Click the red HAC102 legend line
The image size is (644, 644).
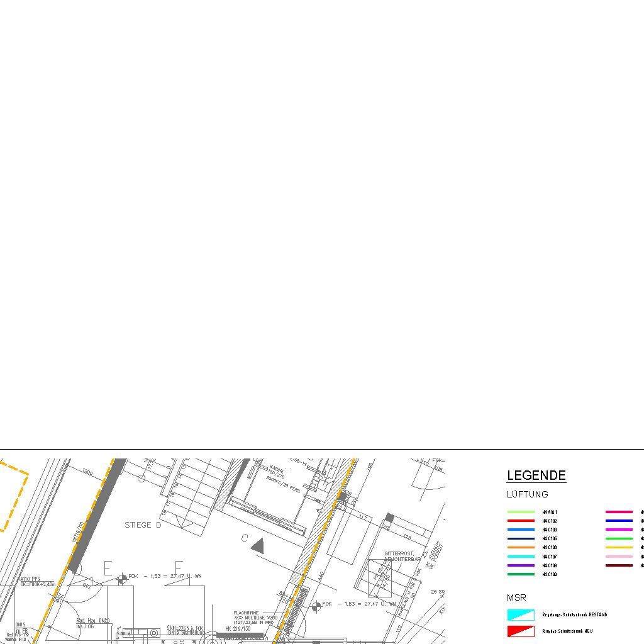pyautogui.click(x=521, y=521)
